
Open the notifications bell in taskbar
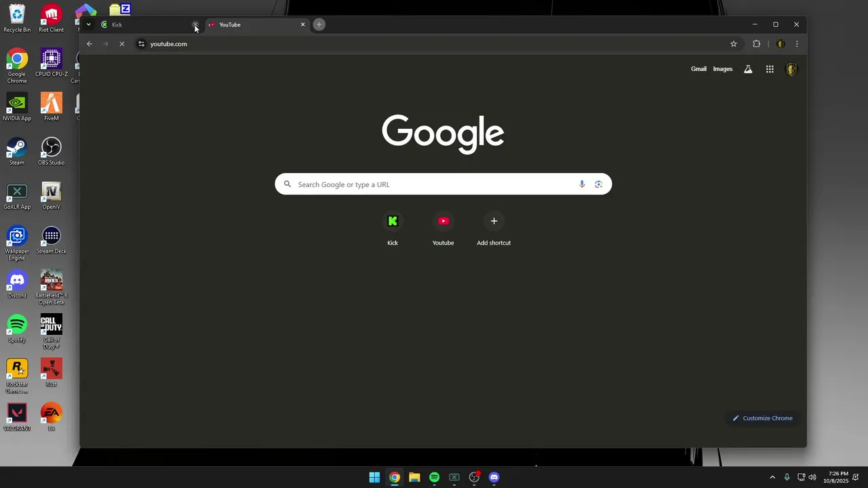pos(856,477)
